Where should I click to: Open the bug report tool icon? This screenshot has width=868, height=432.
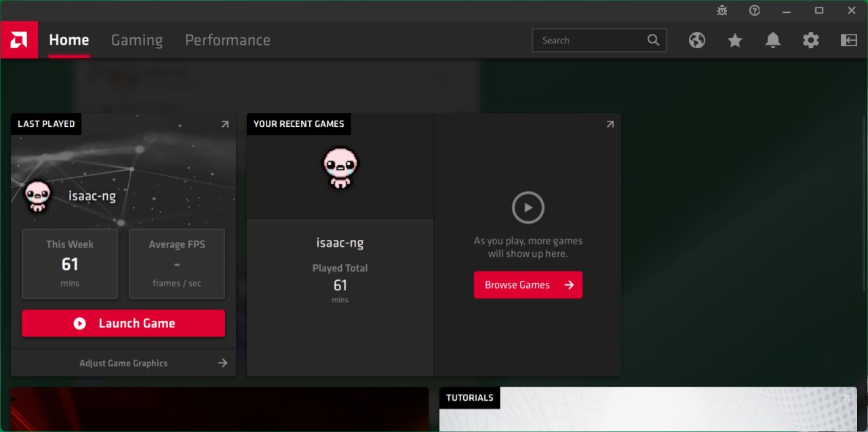tap(722, 10)
